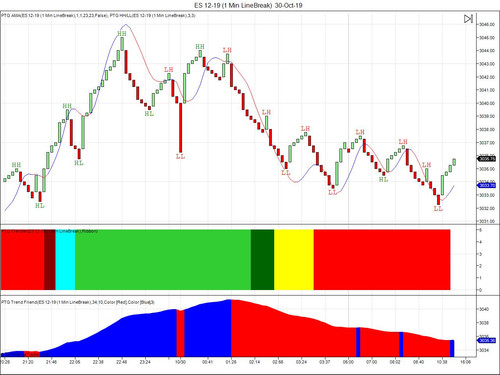This screenshot has height=375, width=500.
Task: Click the red LL label below longest red bar
Action: tap(180, 156)
